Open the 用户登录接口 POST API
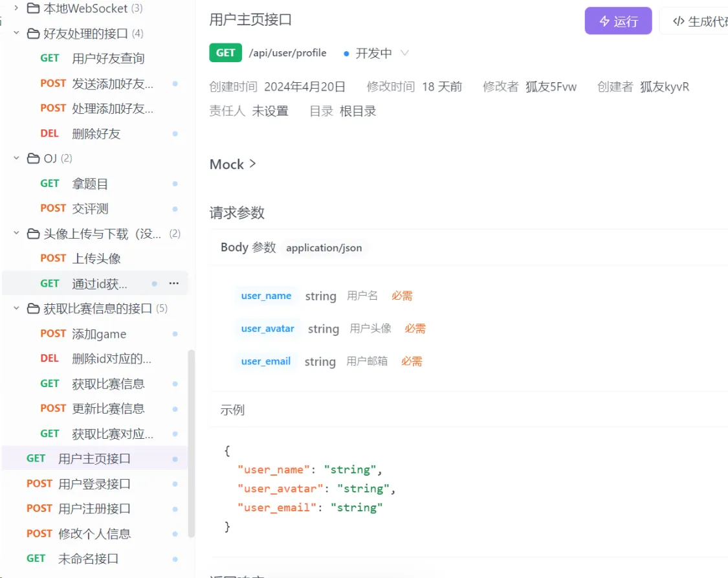The height and width of the screenshot is (578, 728). [95, 484]
